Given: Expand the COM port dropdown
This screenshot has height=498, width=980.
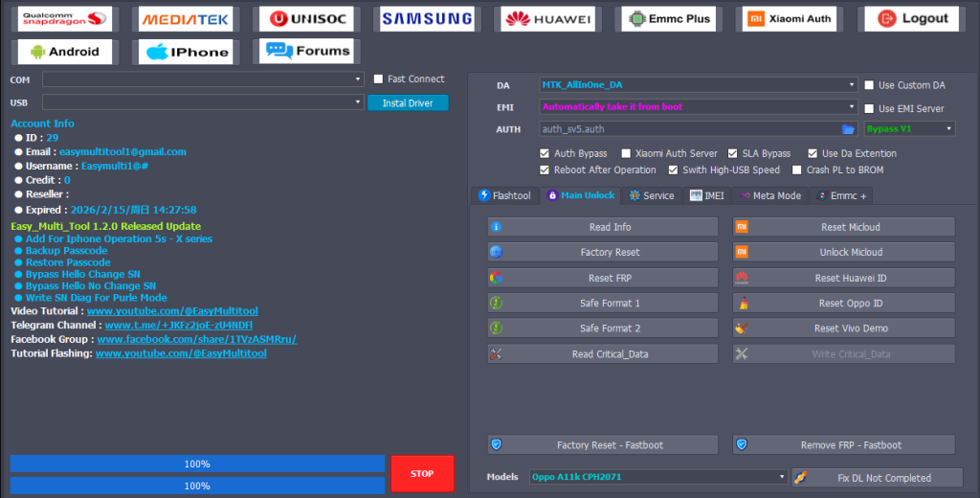Looking at the screenshot, I should pyautogui.click(x=203, y=79).
